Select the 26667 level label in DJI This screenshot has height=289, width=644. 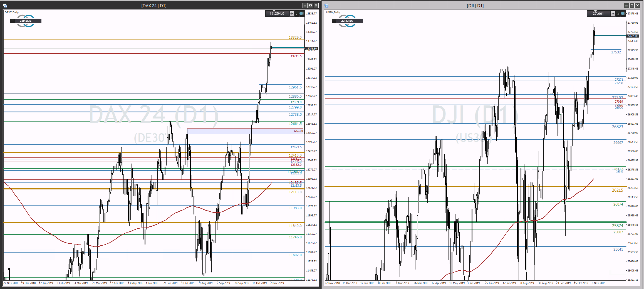click(x=618, y=143)
